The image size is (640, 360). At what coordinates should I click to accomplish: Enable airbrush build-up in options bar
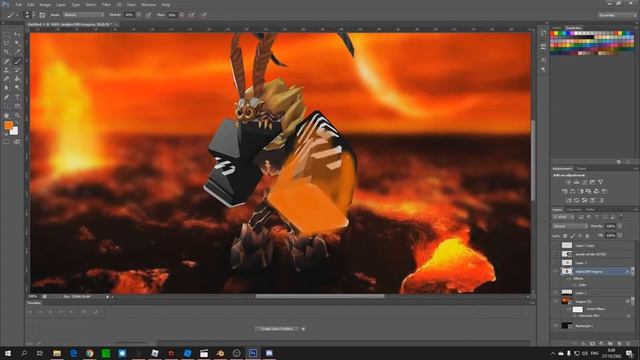point(191,15)
